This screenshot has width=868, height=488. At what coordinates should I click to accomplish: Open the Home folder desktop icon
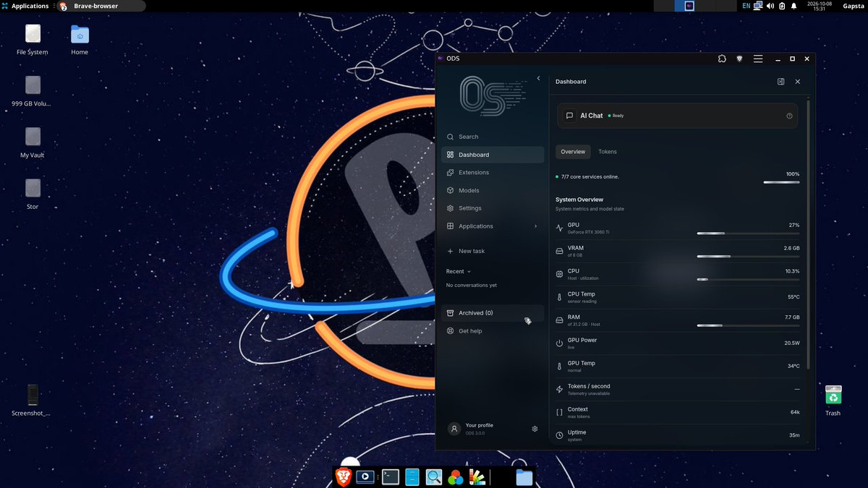click(x=80, y=40)
